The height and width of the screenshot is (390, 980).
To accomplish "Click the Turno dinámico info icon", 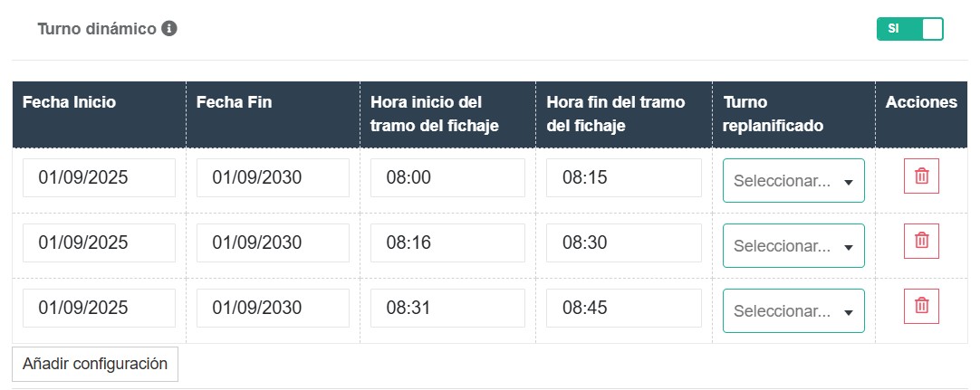I will click(169, 29).
